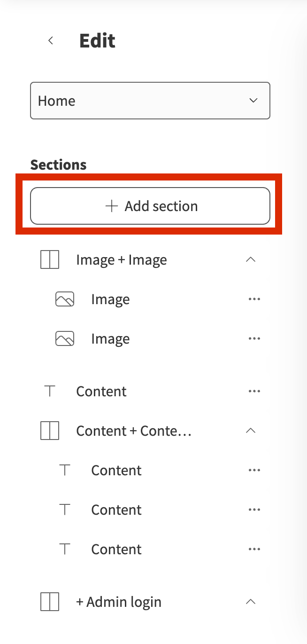Collapse the + Admin login section

pyautogui.click(x=251, y=602)
